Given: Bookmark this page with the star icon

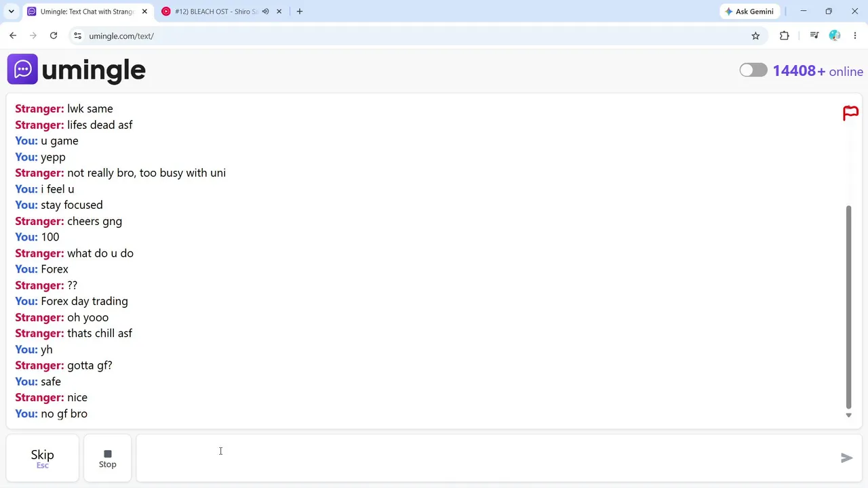Looking at the screenshot, I should coord(755,36).
